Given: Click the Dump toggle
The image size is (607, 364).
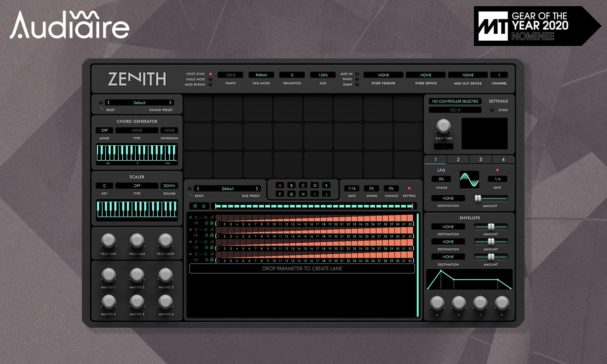Looking at the screenshot, I should click(357, 85).
